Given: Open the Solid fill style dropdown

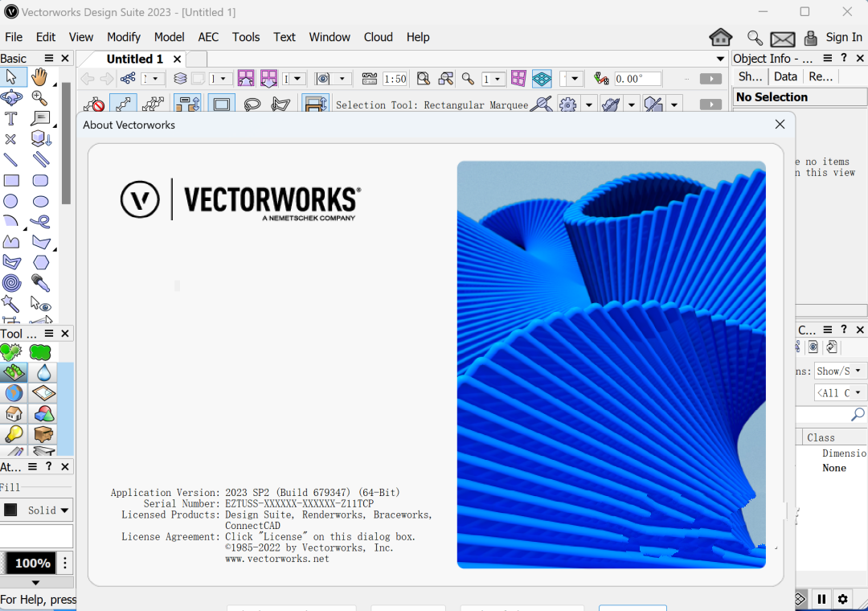Looking at the screenshot, I should point(47,511).
